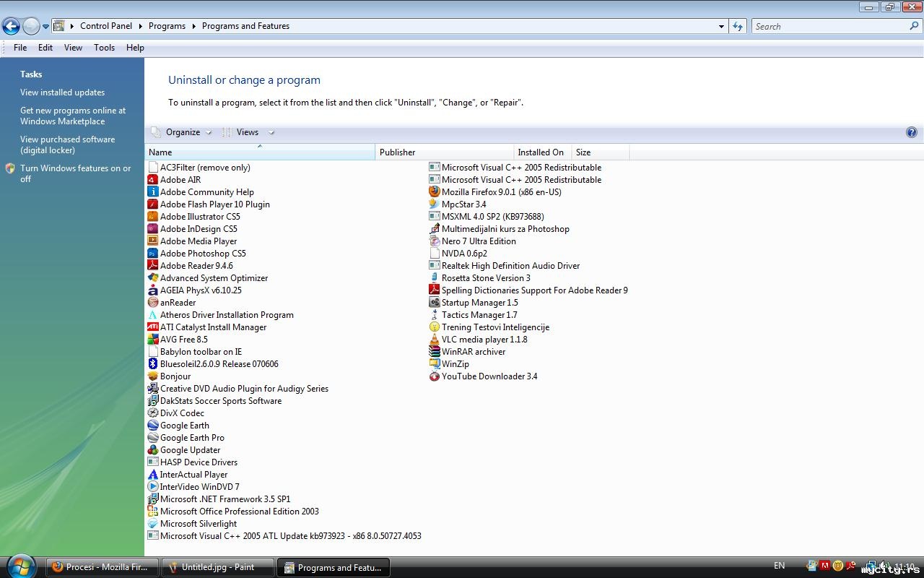The width and height of the screenshot is (924, 578).
Task: Click View installed updates link
Action: point(62,92)
